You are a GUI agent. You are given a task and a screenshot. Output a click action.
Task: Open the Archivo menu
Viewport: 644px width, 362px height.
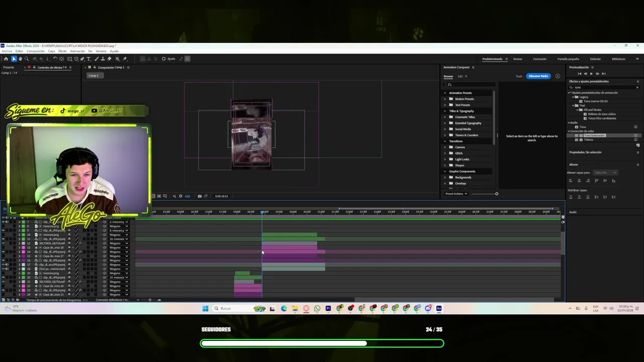click(7, 51)
